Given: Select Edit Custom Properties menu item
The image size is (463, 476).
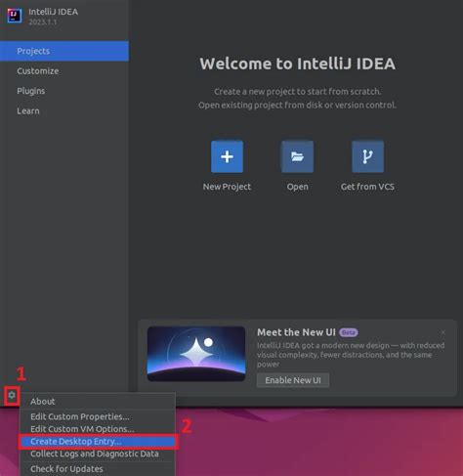Looking at the screenshot, I should (x=98, y=416).
